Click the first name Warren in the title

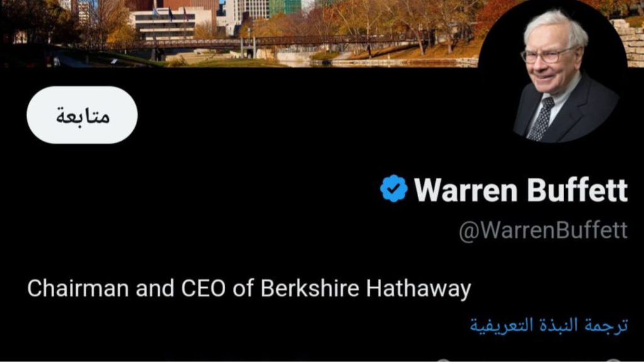coord(465,190)
